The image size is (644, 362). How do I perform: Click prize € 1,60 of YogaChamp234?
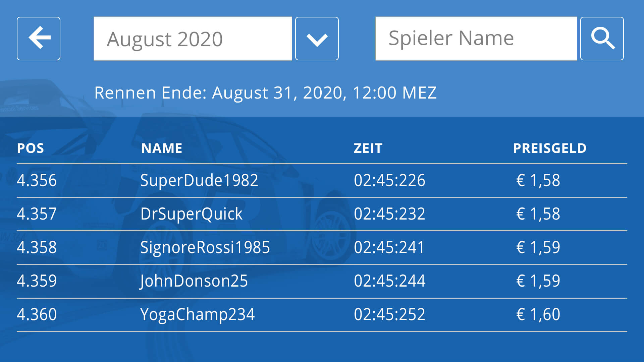(538, 314)
